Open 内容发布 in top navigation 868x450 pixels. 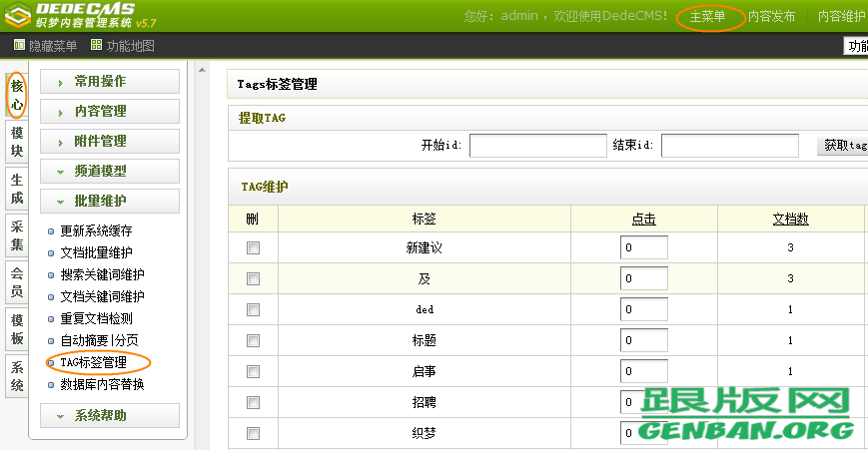771,17
